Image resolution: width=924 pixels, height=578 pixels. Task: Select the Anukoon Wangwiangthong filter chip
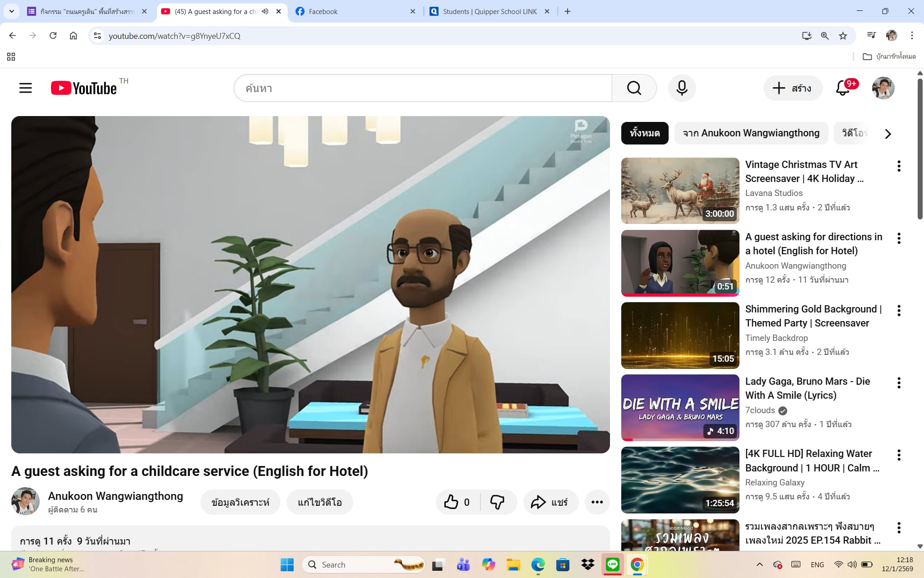coord(751,133)
